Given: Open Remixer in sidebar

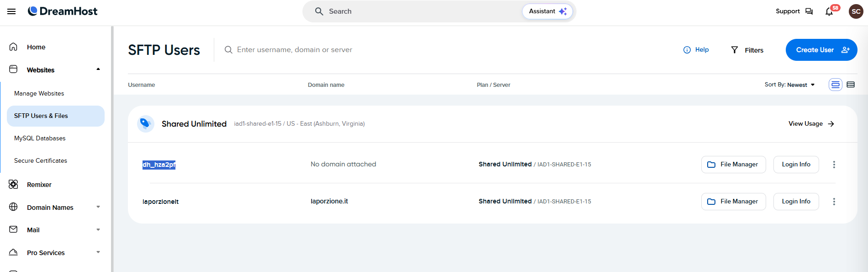Looking at the screenshot, I should tap(39, 185).
